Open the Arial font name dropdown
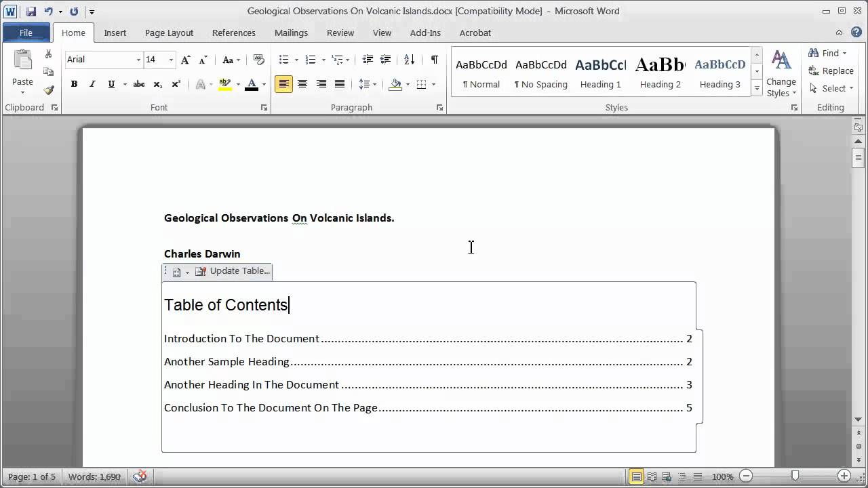The image size is (868, 488). click(138, 60)
